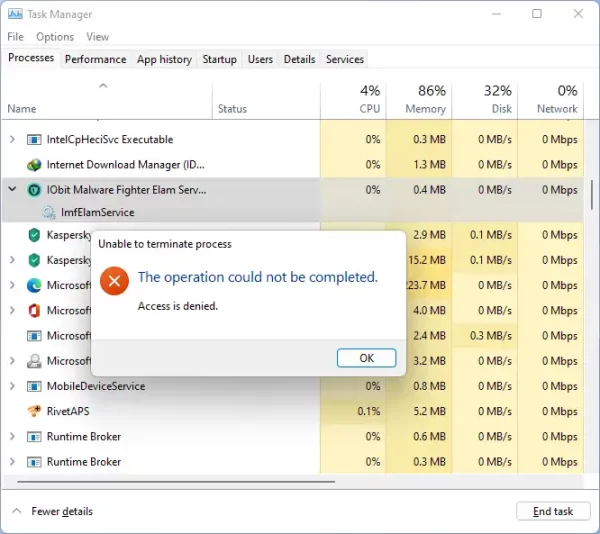Click the red error icon in the dialog
The image size is (600, 534).
(x=114, y=281)
